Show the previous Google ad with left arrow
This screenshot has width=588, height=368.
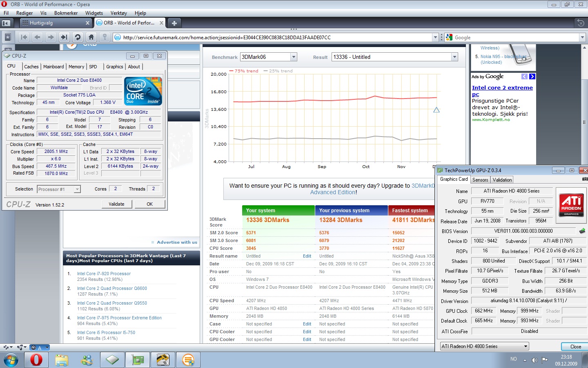click(x=525, y=76)
